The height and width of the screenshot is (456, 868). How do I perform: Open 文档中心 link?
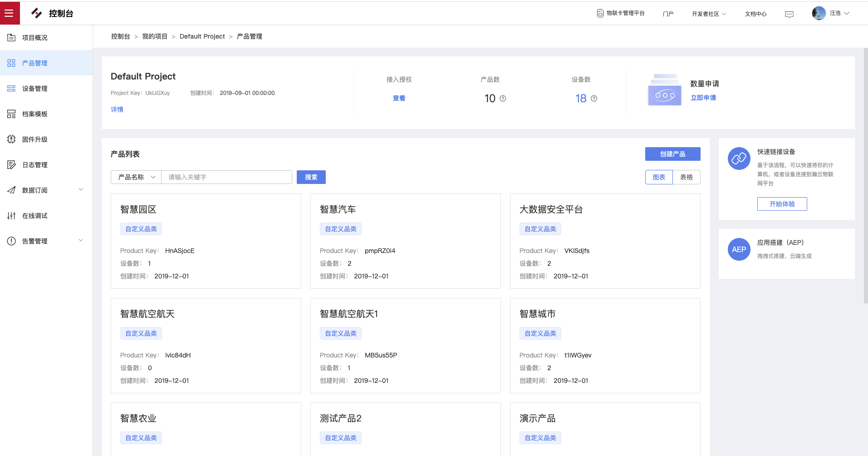756,14
